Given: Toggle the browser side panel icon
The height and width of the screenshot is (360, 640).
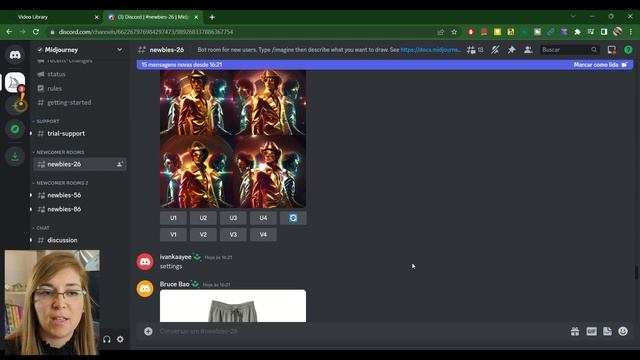Looking at the screenshot, I should click(604, 32).
